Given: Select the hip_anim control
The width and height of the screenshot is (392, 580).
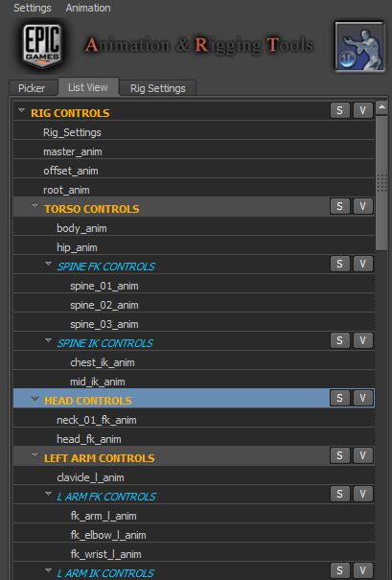Looking at the screenshot, I should point(194,247).
